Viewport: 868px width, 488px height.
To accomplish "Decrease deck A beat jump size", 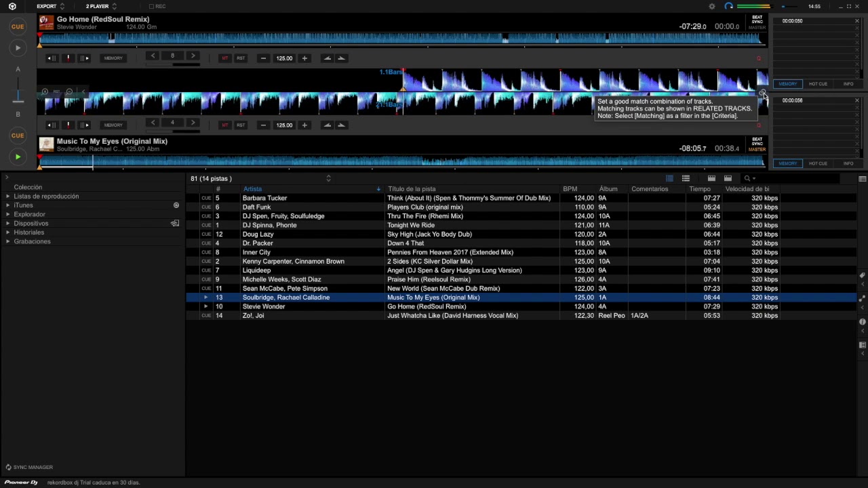I will click(153, 56).
